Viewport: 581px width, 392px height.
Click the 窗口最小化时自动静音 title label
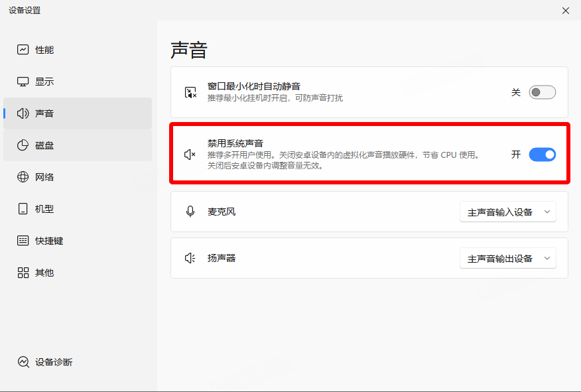[253, 86]
